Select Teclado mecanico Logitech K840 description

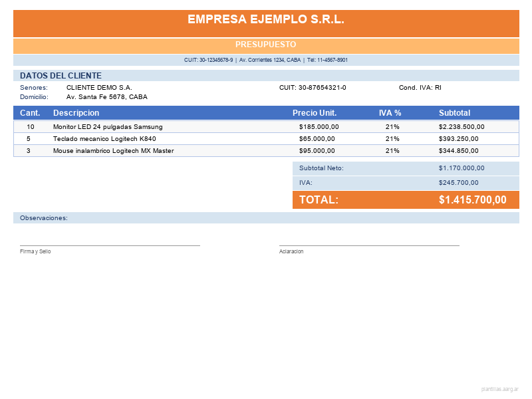104,139
